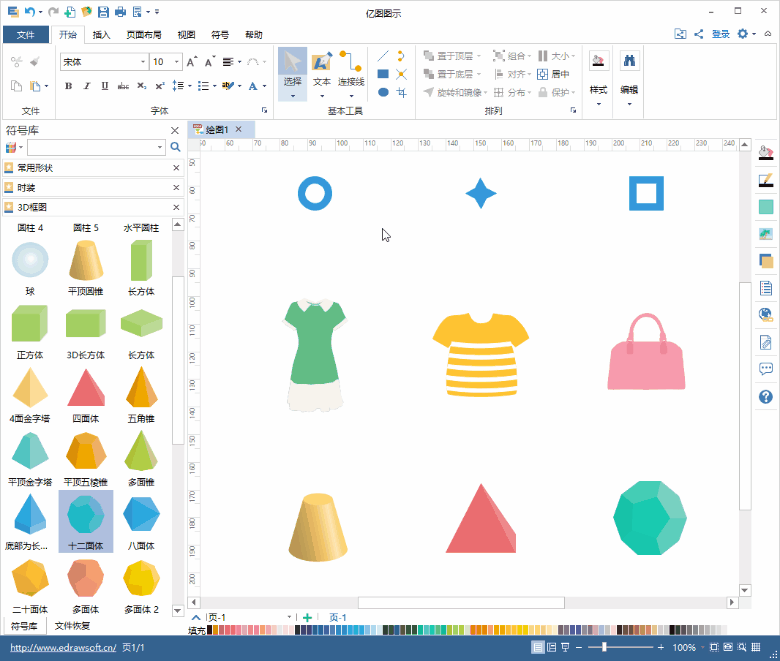
Task: Switch to the 插入 insert tab
Action: (x=101, y=34)
